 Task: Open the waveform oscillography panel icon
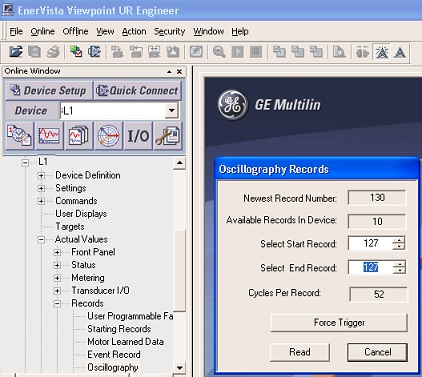49,136
